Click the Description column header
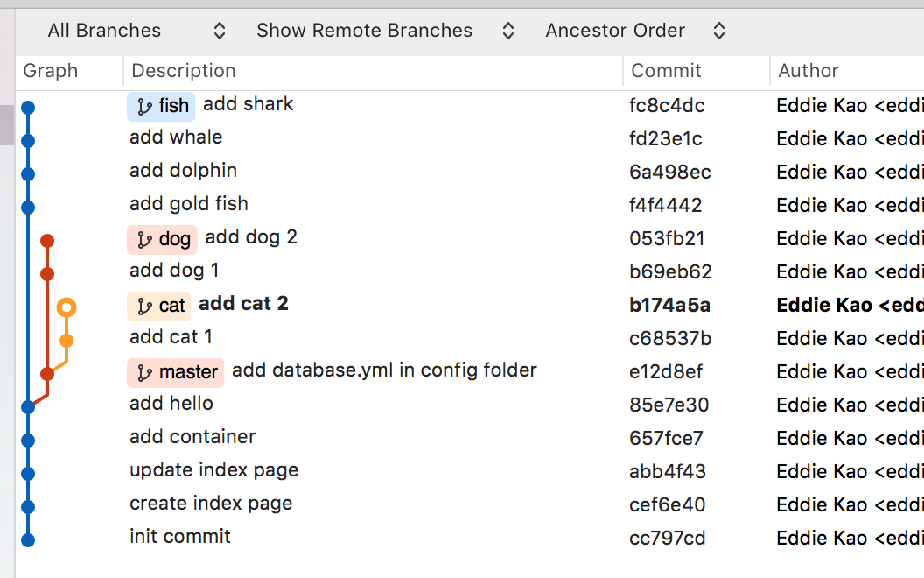The image size is (924, 578). [184, 71]
